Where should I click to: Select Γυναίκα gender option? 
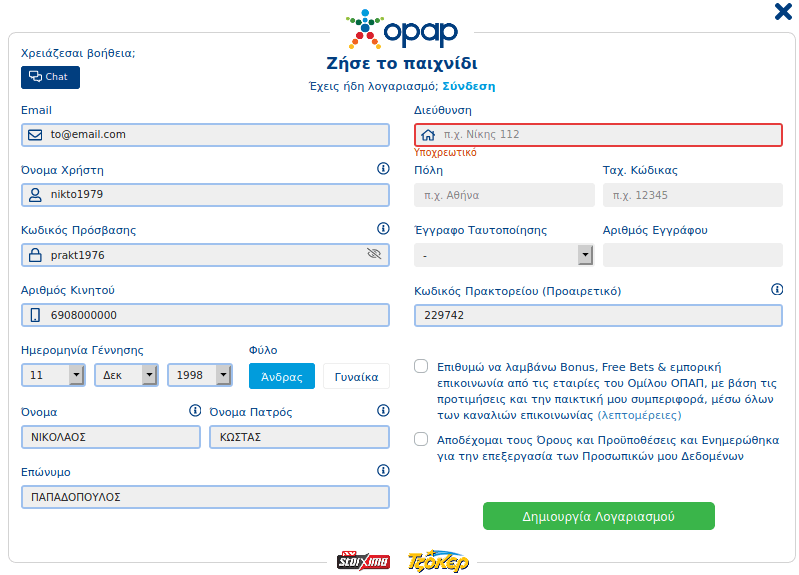[356, 376]
